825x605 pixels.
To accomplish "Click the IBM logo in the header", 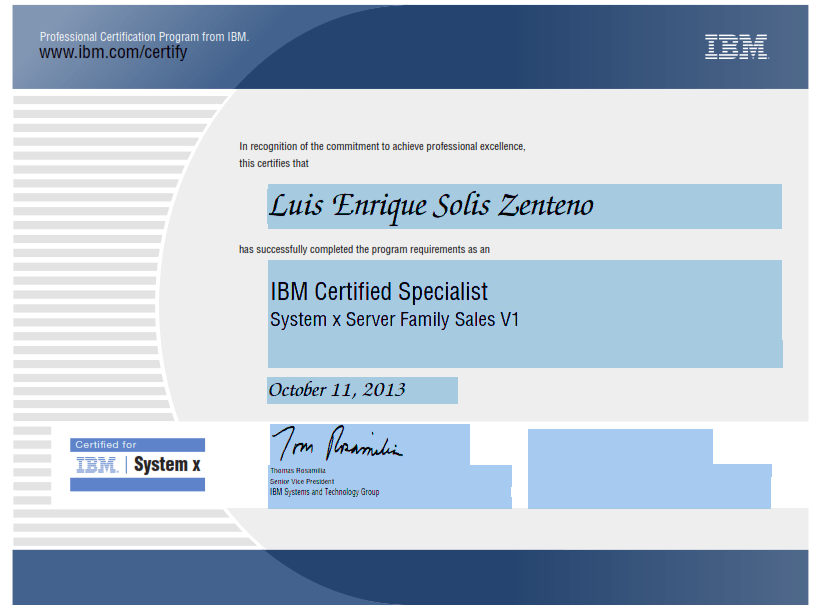I will [736, 47].
